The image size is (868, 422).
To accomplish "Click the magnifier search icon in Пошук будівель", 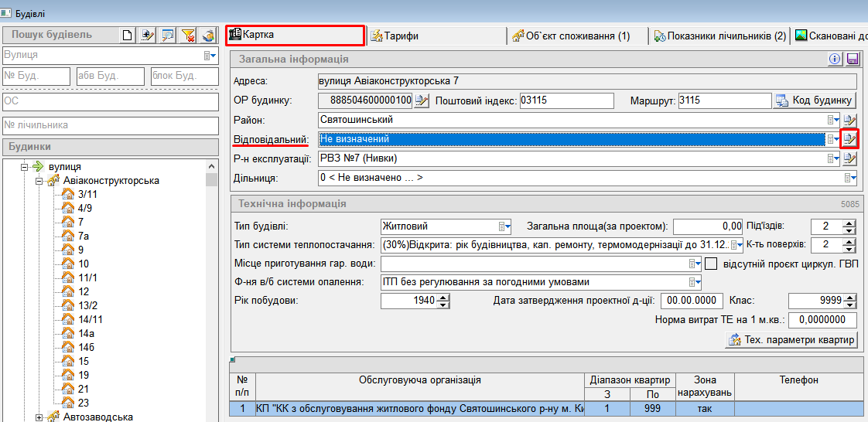I will click(168, 35).
